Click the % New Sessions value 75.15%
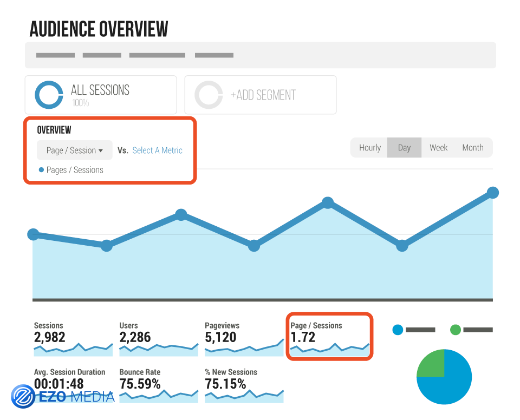Image resolution: width=520 pixels, height=420 pixels. (x=225, y=384)
